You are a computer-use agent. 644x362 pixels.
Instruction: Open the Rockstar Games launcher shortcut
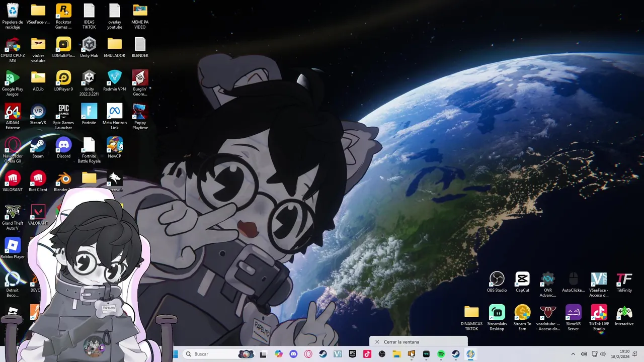pyautogui.click(x=63, y=16)
